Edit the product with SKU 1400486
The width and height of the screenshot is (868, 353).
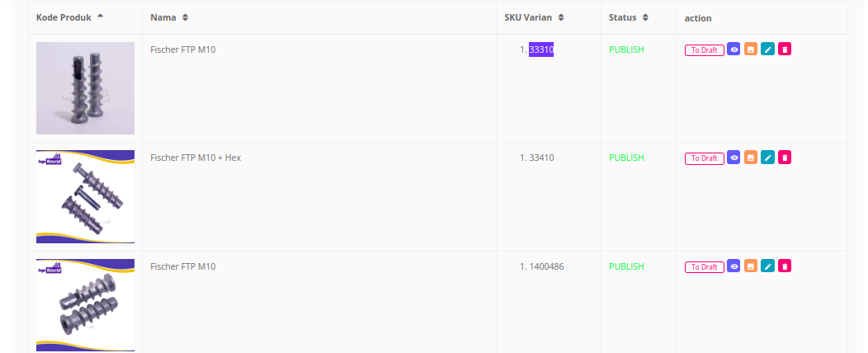click(767, 266)
